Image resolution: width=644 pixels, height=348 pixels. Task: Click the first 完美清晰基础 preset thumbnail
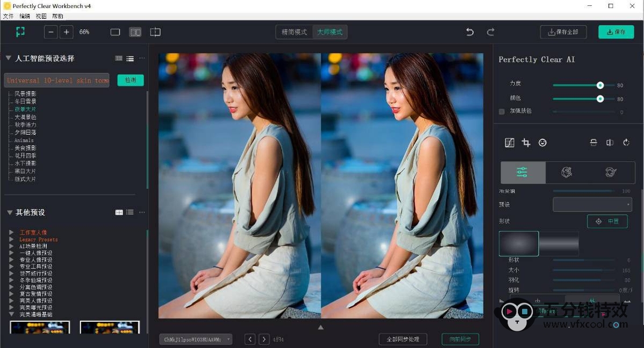click(x=40, y=327)
